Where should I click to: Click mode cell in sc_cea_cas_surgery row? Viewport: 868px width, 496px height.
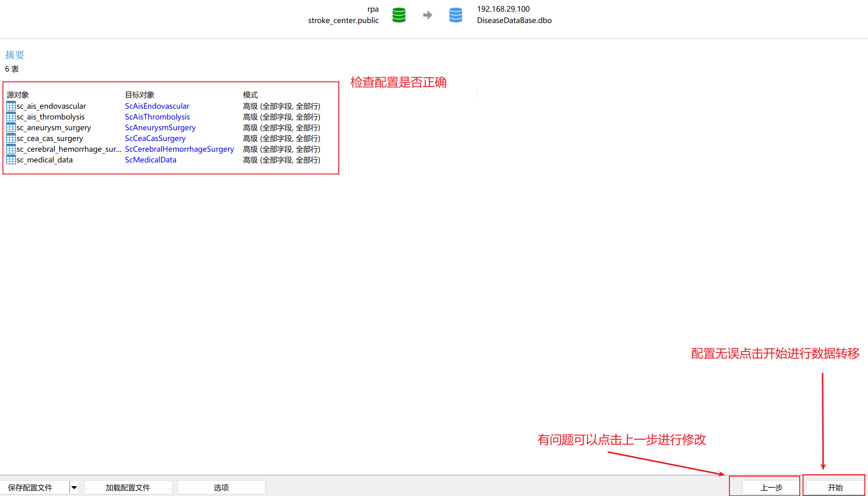click(x=281, y=138)
